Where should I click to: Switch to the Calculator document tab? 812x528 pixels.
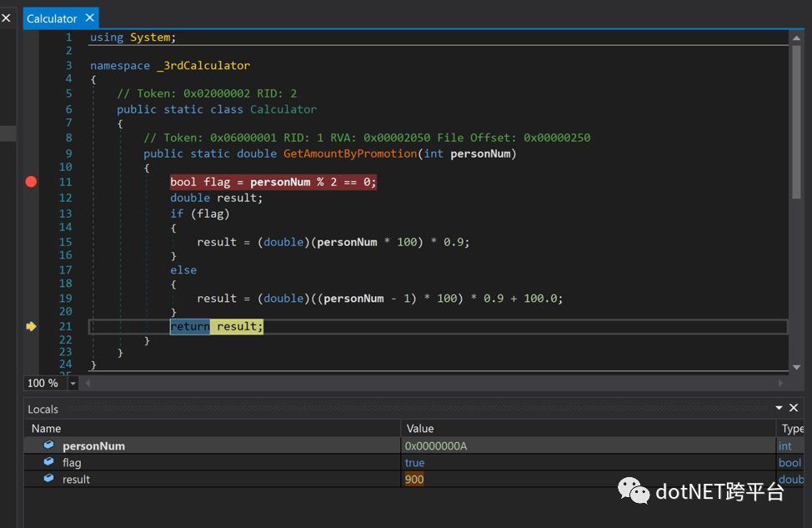[52, 18]
